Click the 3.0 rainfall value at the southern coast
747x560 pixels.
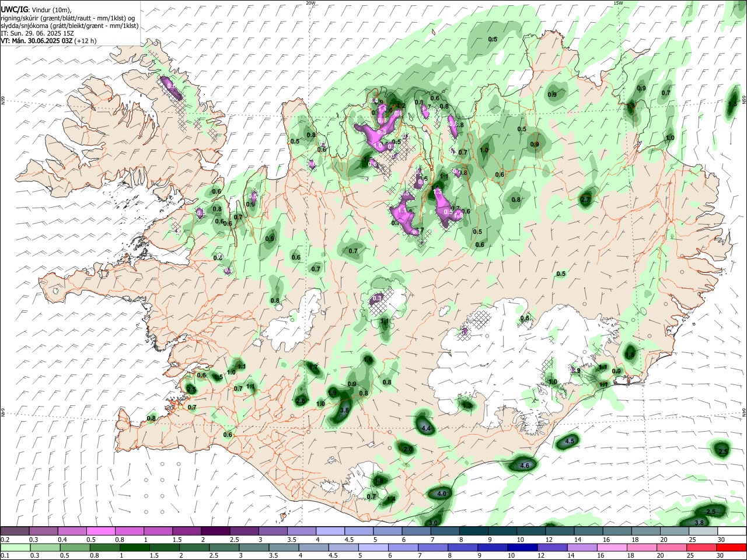433,523
